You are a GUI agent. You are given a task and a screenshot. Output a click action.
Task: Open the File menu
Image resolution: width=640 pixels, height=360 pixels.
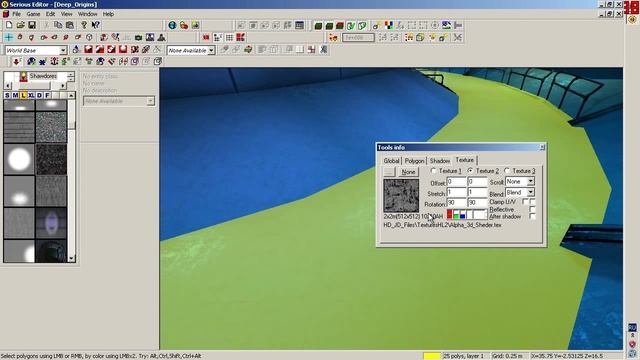coord(17,14)
